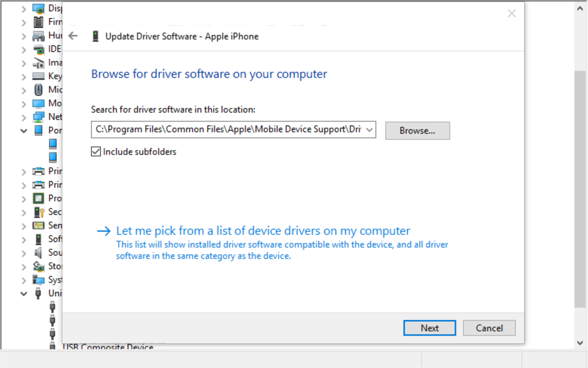Select the Network adapters icon
Viewport: 588px width, 368px height.
[38, 117]
